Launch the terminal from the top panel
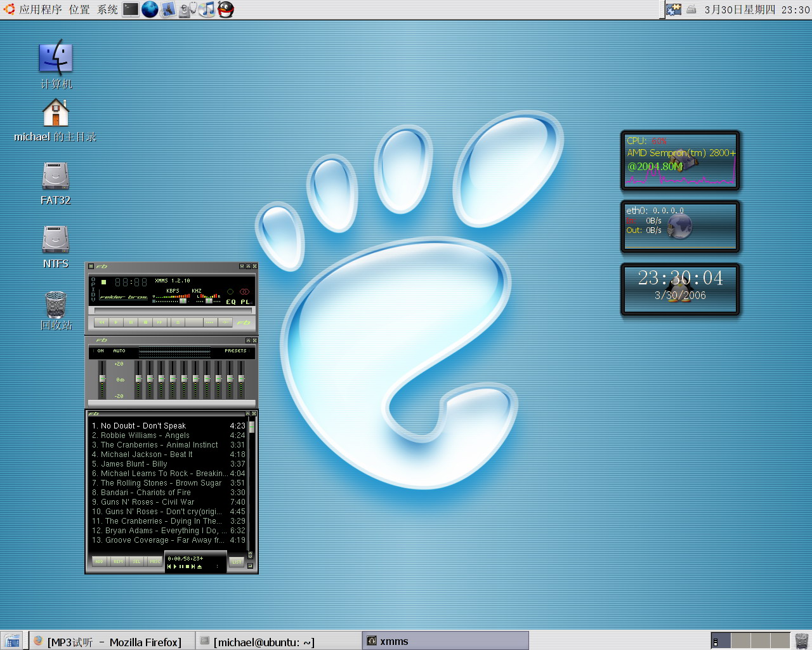This screenshot has width=812, height=650. coord(131,10)
